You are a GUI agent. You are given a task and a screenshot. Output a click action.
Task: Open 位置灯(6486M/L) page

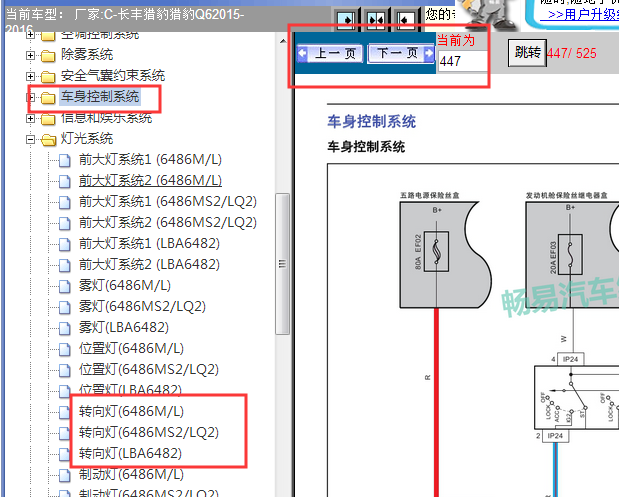pyautogui.click(x=131, y=348)
